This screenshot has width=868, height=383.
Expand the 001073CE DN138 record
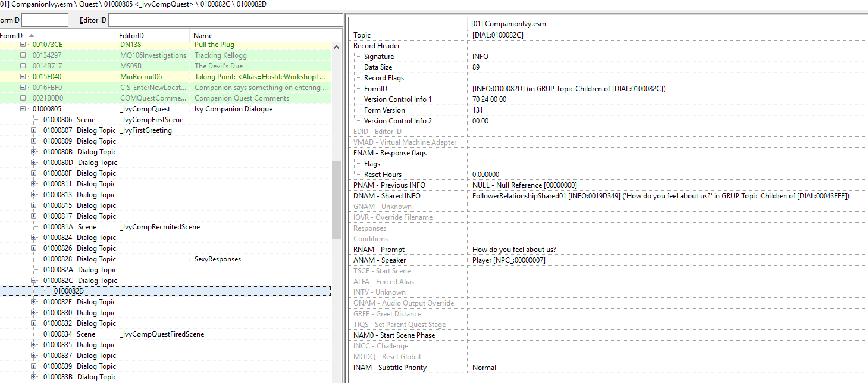(23, 45)
